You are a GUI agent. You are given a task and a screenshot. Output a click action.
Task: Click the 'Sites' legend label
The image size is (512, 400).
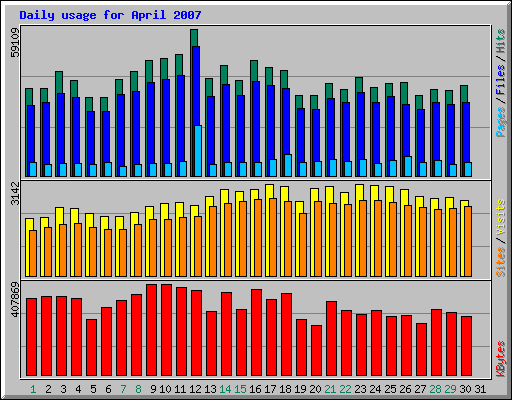pos(501,262)
